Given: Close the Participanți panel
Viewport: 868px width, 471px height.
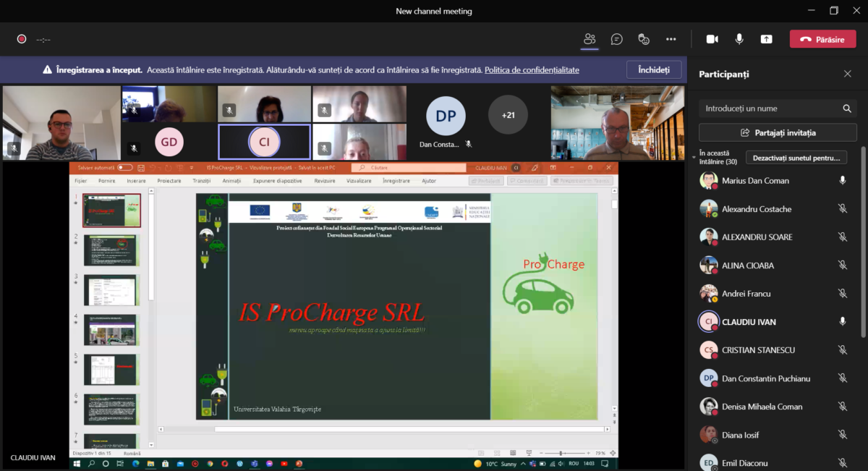Looking at the screenshot, I should point(847,74).
